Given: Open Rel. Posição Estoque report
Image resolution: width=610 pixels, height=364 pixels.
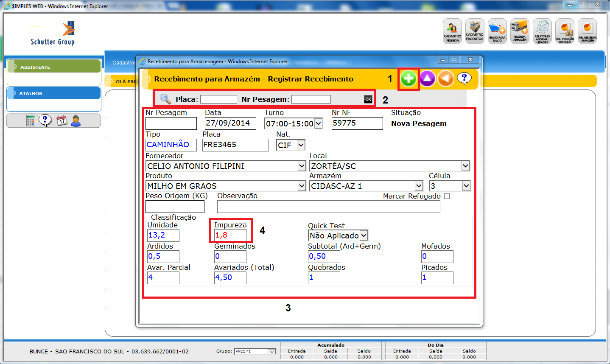Looking at the screenshot, I should pyautogui.click(x=565, y=31).
